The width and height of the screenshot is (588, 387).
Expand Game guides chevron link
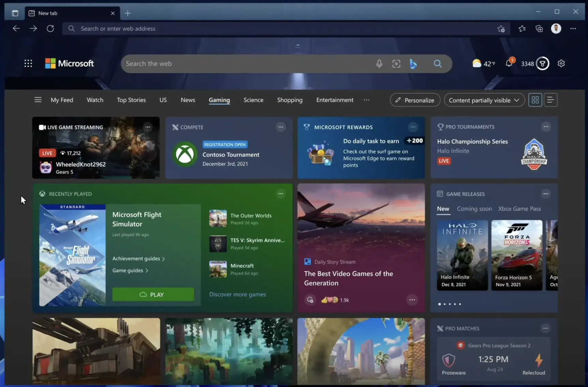point(130,270)
